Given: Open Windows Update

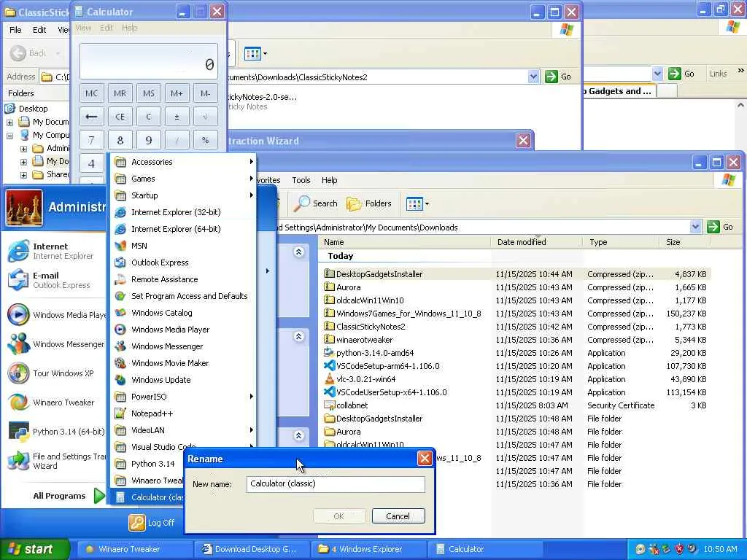Looking at the screenshot, I should (x=183, y=379).
